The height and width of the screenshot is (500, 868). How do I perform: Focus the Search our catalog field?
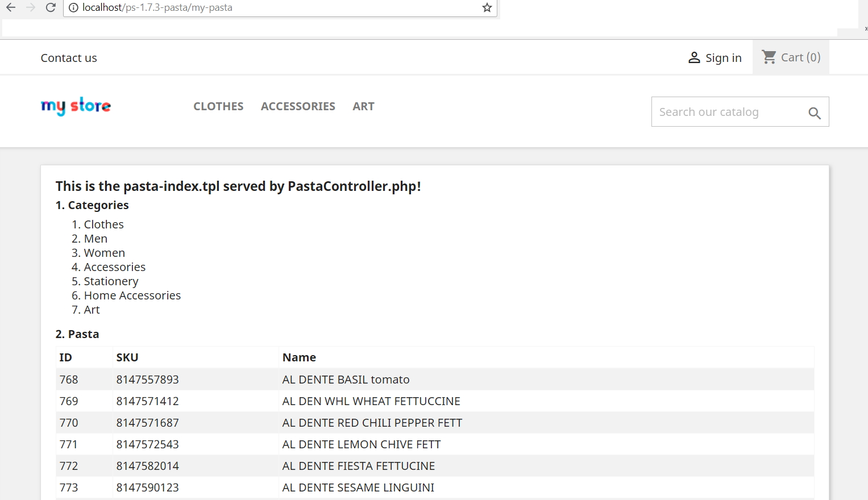(x=728, y=112)
